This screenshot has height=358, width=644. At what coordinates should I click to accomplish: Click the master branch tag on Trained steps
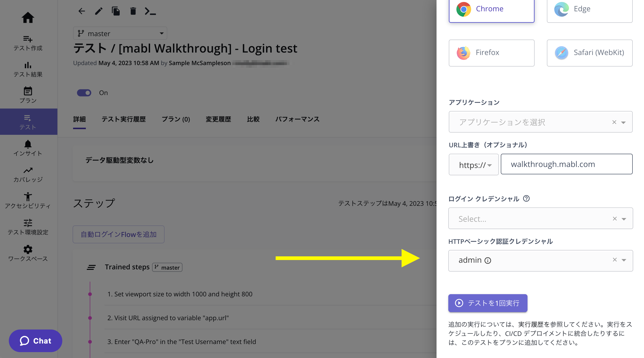(167, 267)
